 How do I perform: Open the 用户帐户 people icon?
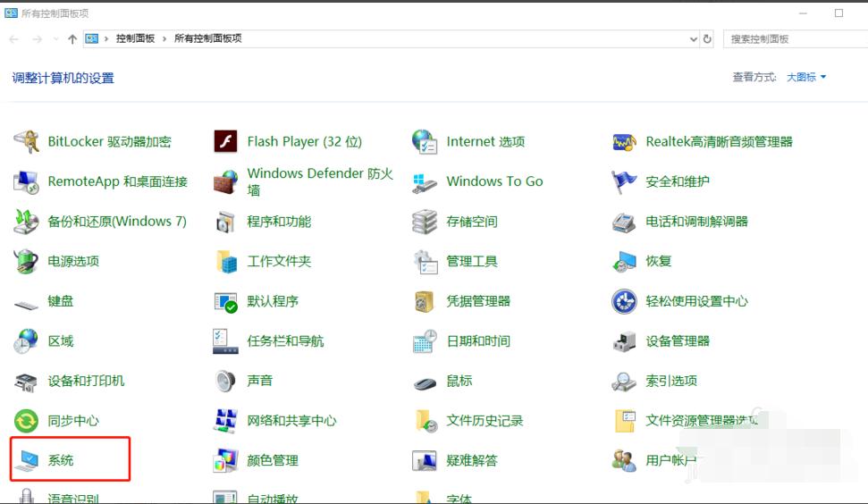(624, 460)
